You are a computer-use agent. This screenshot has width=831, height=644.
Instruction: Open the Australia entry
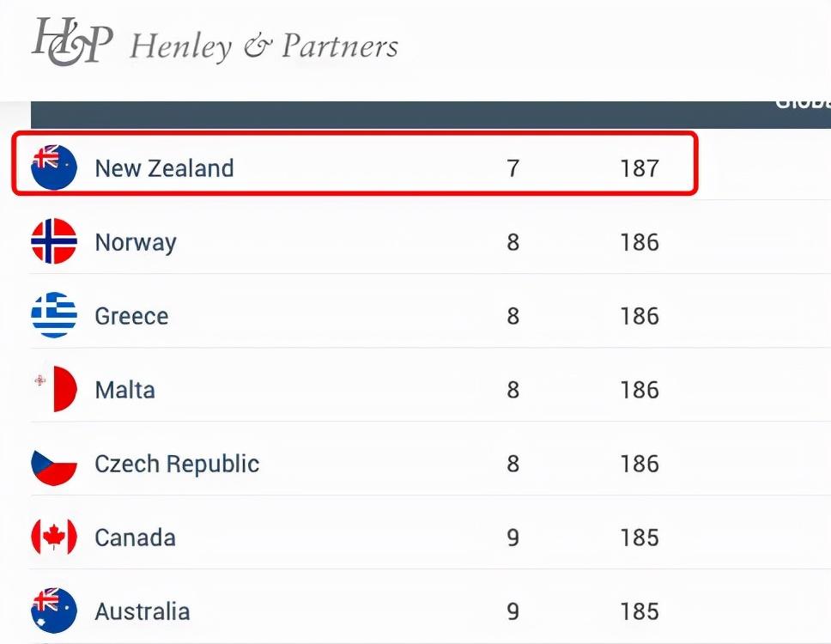(x=142, y=611)
